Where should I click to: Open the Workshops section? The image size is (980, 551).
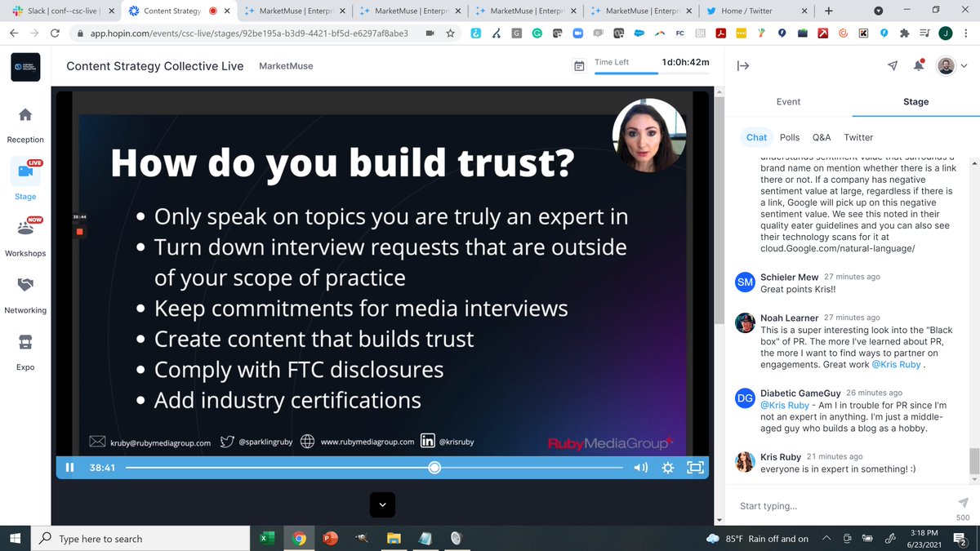point(25,238)
